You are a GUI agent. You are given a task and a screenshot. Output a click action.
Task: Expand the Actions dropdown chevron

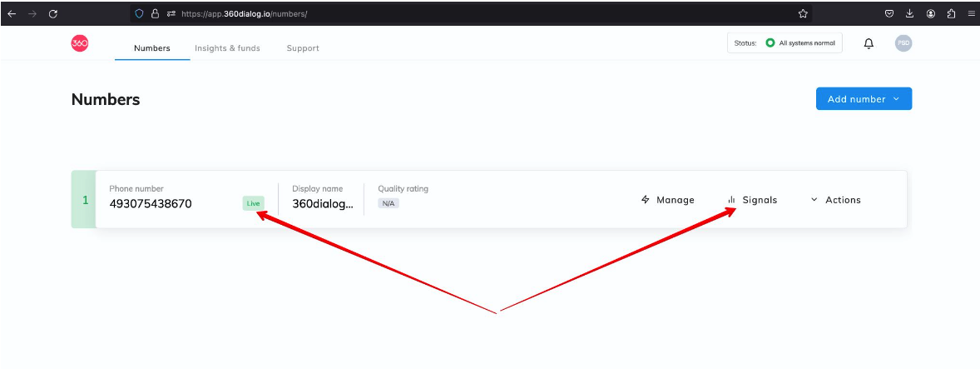(x=814, y=200)
